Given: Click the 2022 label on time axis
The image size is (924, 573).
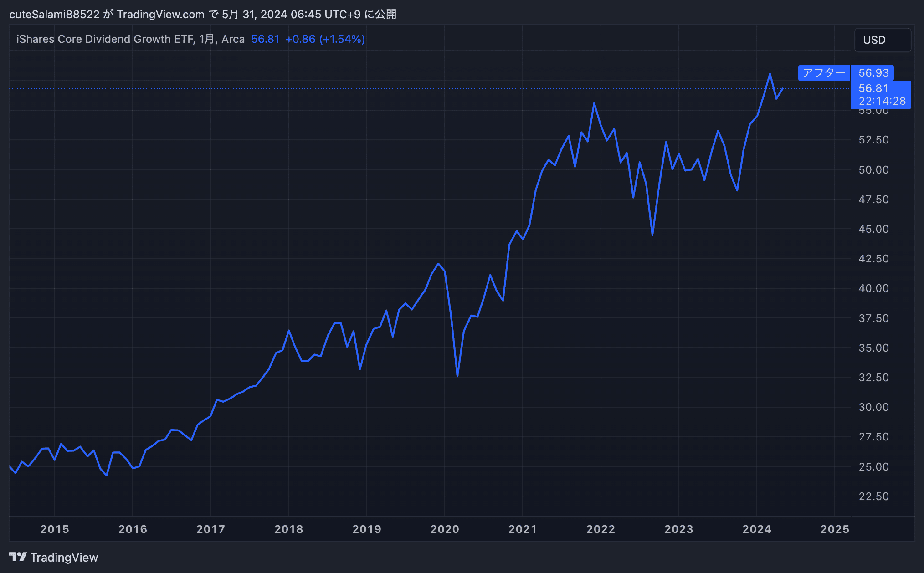Looking at the screenshot, I should pyautogui.click(x=601, y=529).
